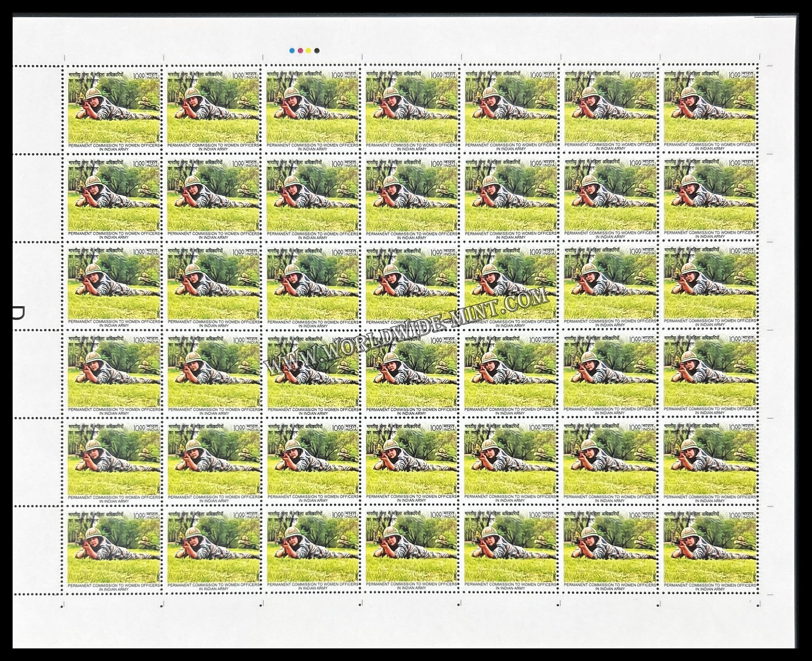The image size is (812, 661).
Task: Click the magenta colour registration dot
Action: (300, 50)
